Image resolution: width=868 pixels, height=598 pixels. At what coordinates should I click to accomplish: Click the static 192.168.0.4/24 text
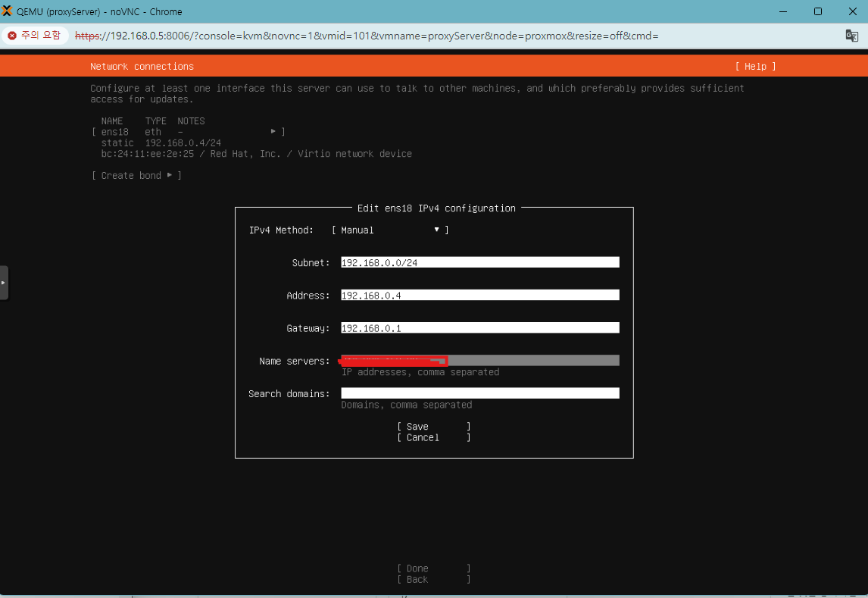point(161,142)
